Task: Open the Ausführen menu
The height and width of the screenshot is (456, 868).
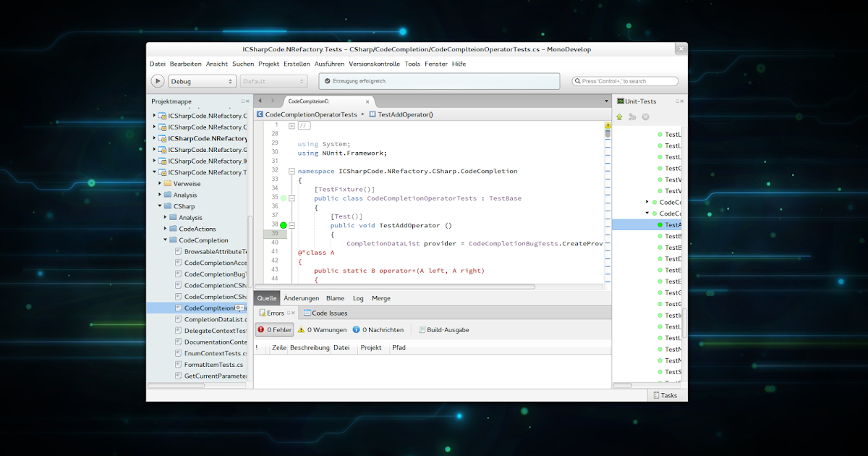Action: 330,64
